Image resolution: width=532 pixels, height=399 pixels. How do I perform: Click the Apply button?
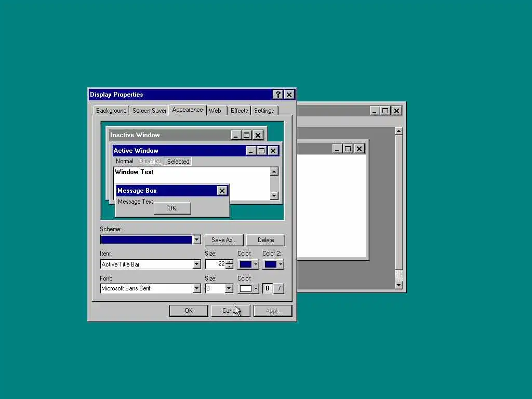[273, 311]
